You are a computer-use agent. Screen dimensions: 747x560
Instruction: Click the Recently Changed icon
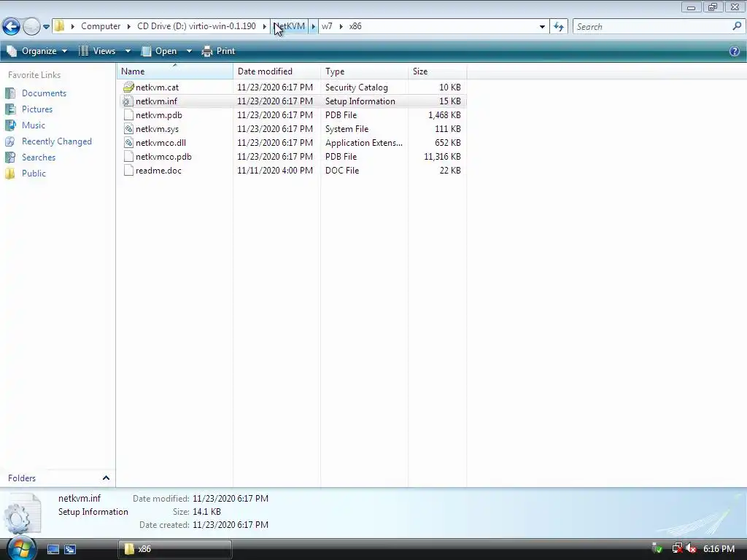tap(10, 141)
